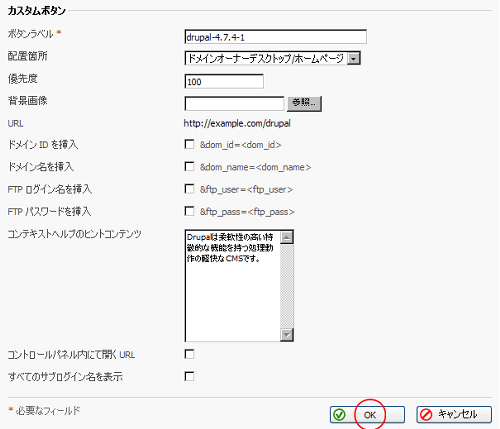Click the 参照.. browse button
The height and width of the screenshot is (429, 500).
304,103
